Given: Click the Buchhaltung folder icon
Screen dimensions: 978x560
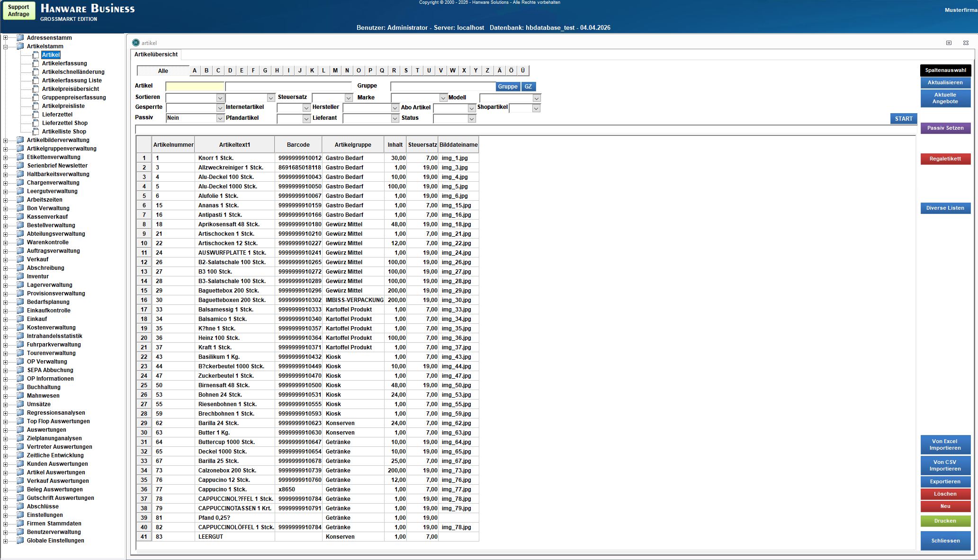Looking at the screenshot, I should tap(20, 387).
